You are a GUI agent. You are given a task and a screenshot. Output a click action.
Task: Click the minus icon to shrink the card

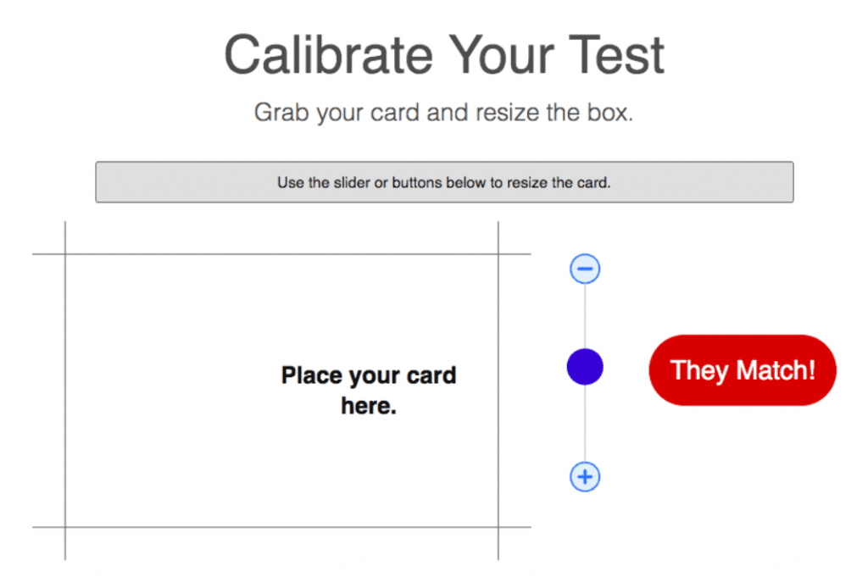point(585,269)
